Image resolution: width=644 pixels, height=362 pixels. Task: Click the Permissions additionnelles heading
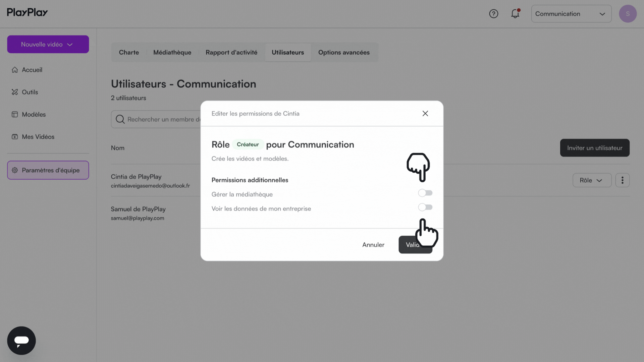pos(250,180)
